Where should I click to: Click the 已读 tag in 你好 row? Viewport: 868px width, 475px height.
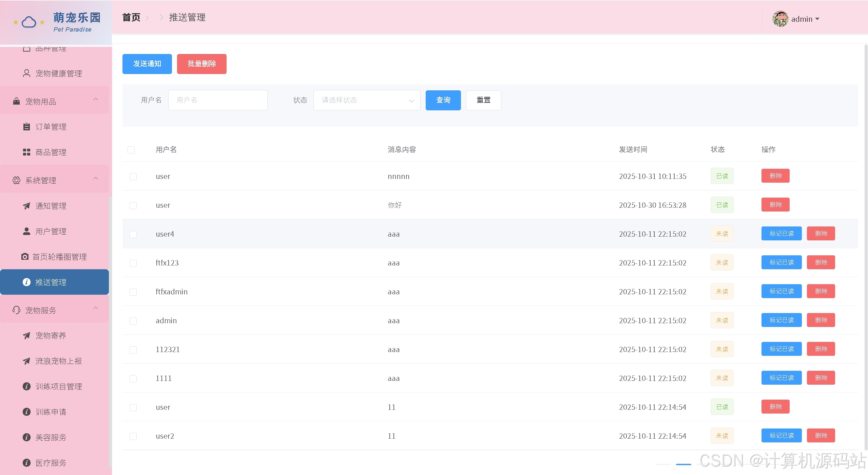point(722,205)
